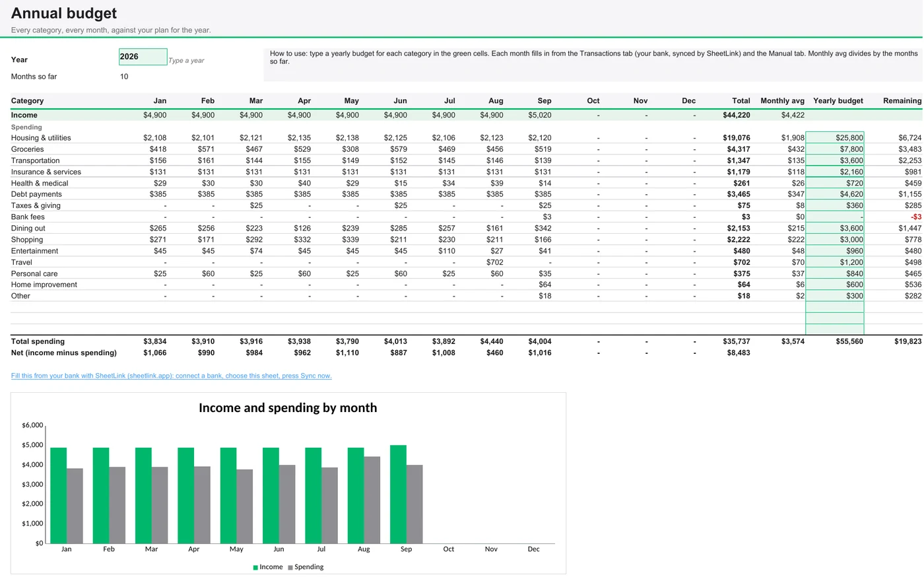924x585 pixels.
Task: Click the Travel yearly budget cell $1,200
Action: tap(835, 262)
